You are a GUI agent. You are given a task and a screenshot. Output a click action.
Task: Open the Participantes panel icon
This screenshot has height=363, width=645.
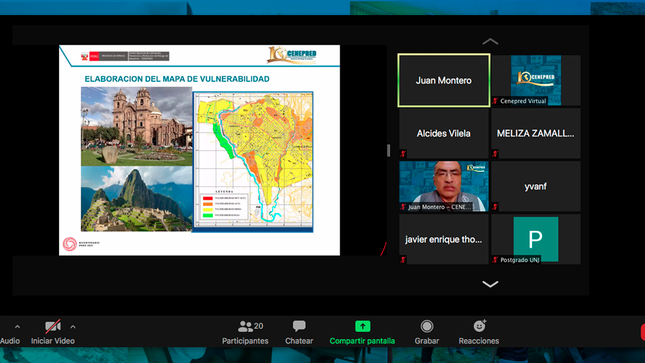tap(246, 326)
